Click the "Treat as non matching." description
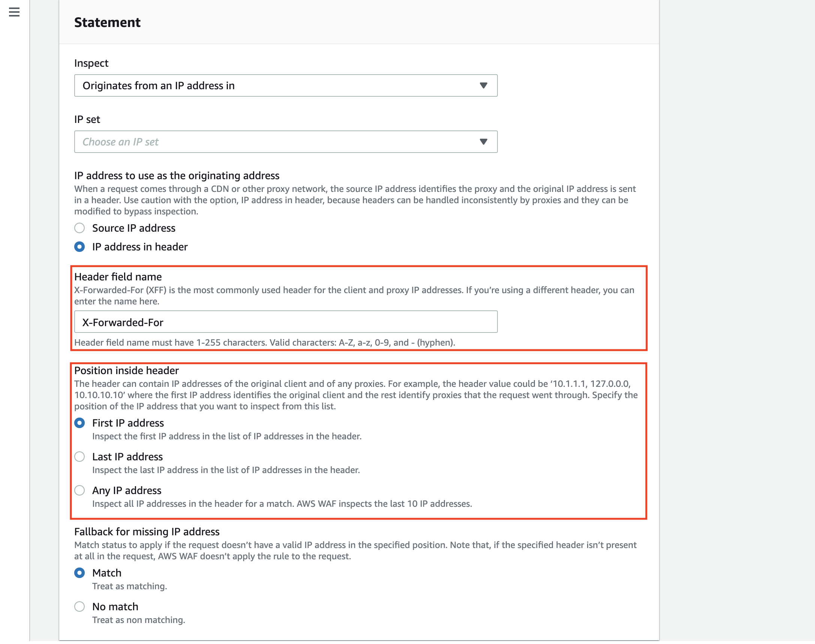 click(x=138, y=620)
